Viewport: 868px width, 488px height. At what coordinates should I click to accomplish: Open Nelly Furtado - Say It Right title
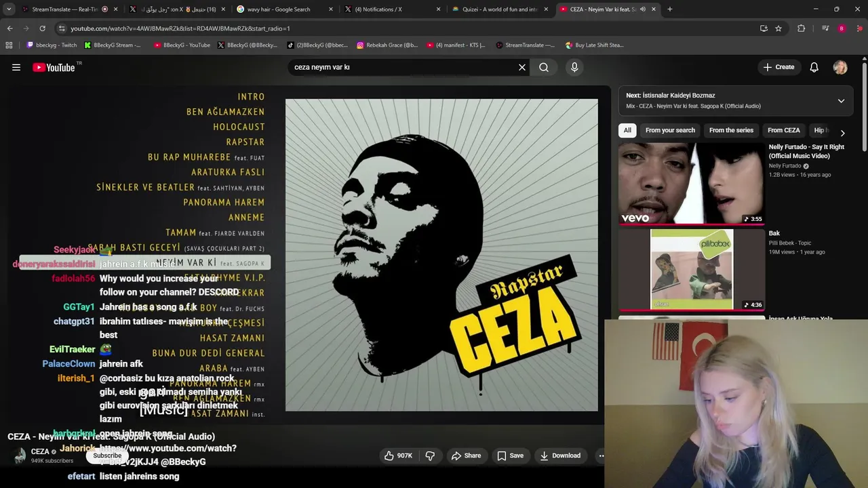click(x=806, y=151)
